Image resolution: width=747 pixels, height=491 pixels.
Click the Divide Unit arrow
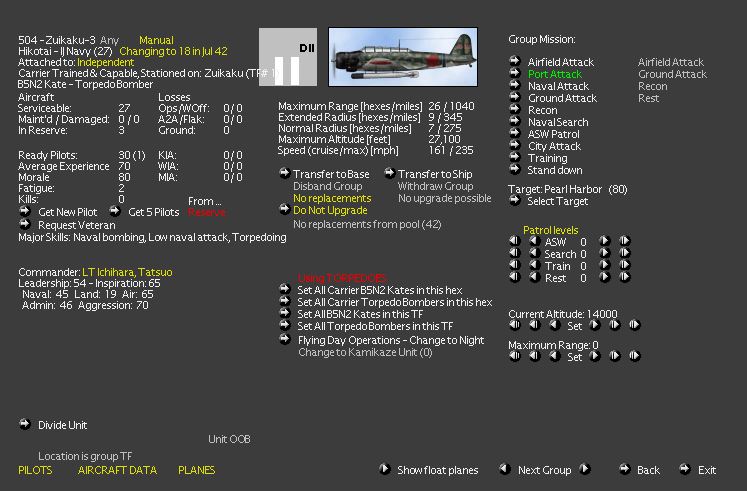[x=25, y=424]
